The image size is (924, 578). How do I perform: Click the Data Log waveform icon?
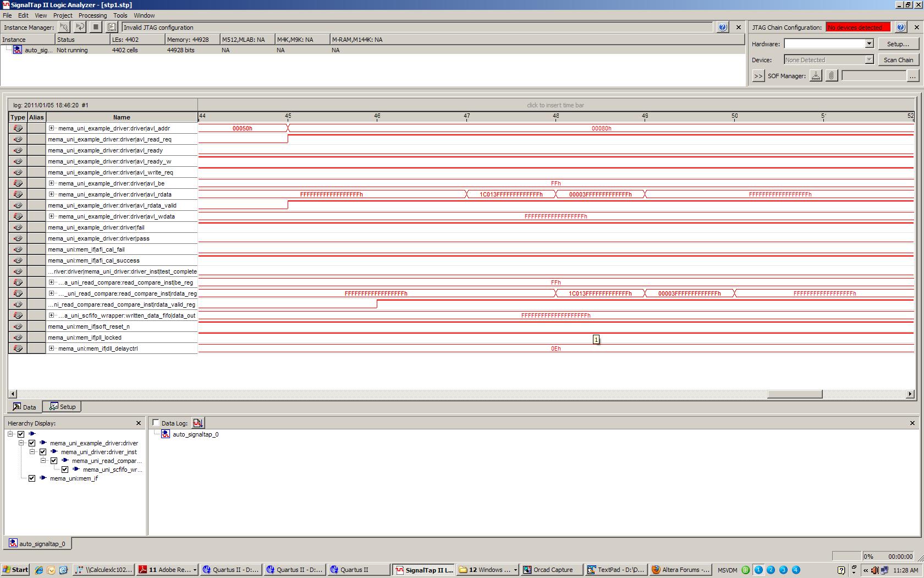pos(198,423)
